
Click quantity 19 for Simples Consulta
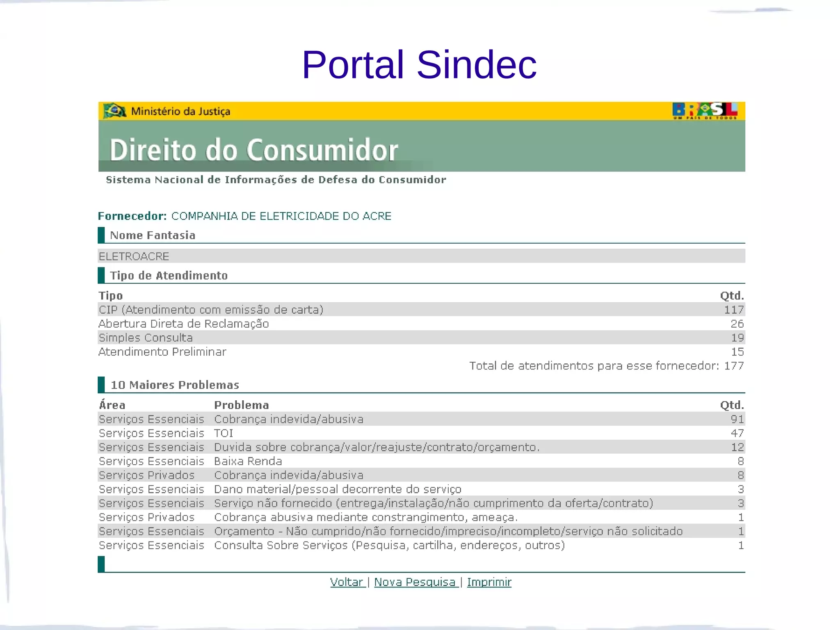coord(737,338)
